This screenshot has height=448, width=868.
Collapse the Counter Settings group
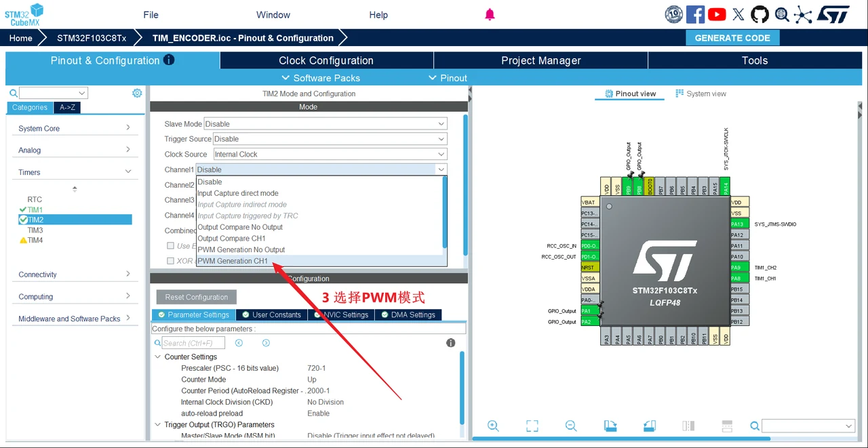click(x=157, y=357)
